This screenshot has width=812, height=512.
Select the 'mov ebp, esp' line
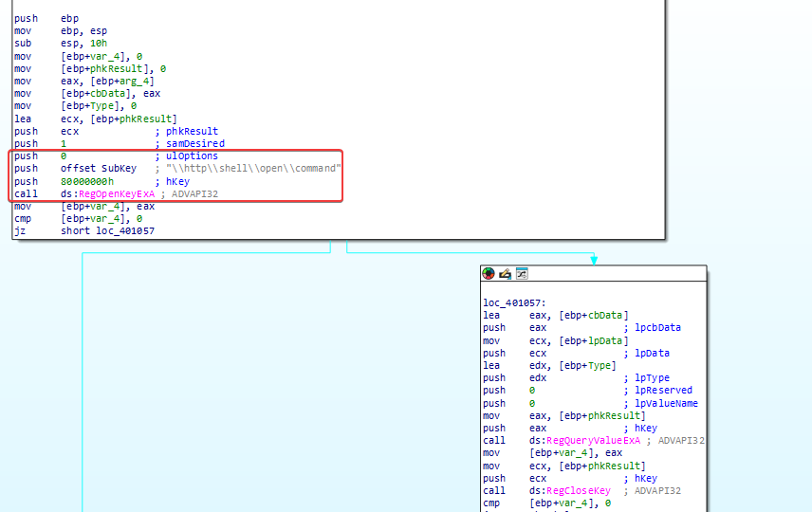pos(61,30)
